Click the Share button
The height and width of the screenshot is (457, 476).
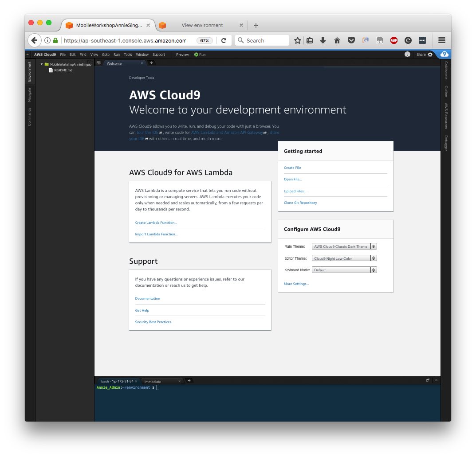coord(421,55)
